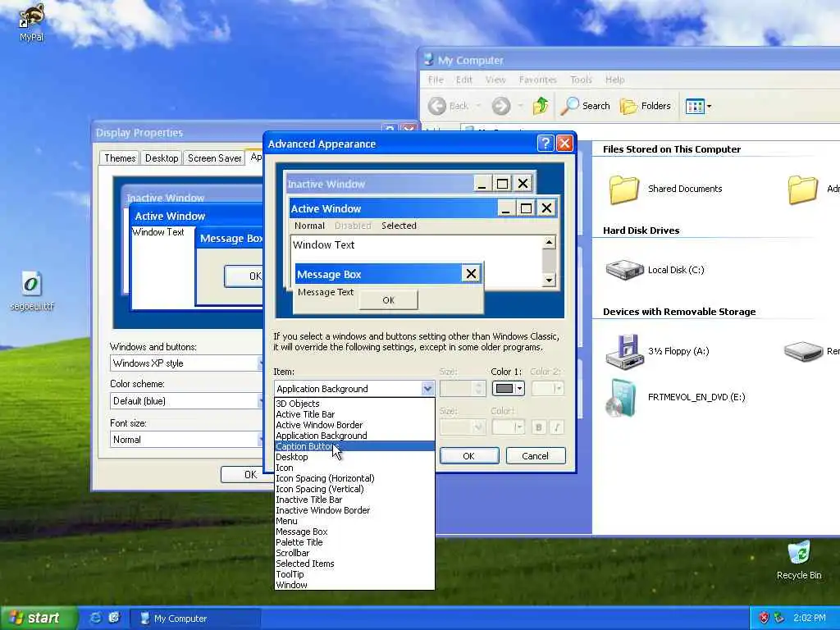
Task: Open Favorites menu in My Computer
Action: click(x=538, y=80)
